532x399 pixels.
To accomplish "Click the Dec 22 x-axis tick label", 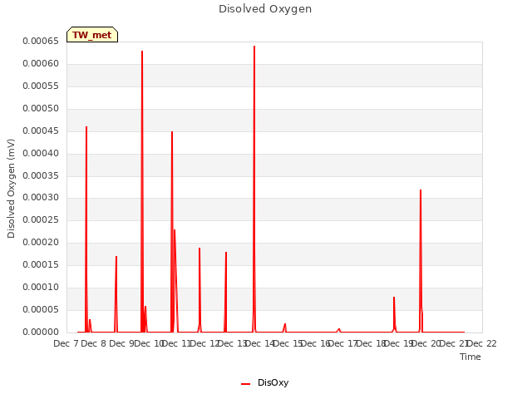I will pos(482,343).
